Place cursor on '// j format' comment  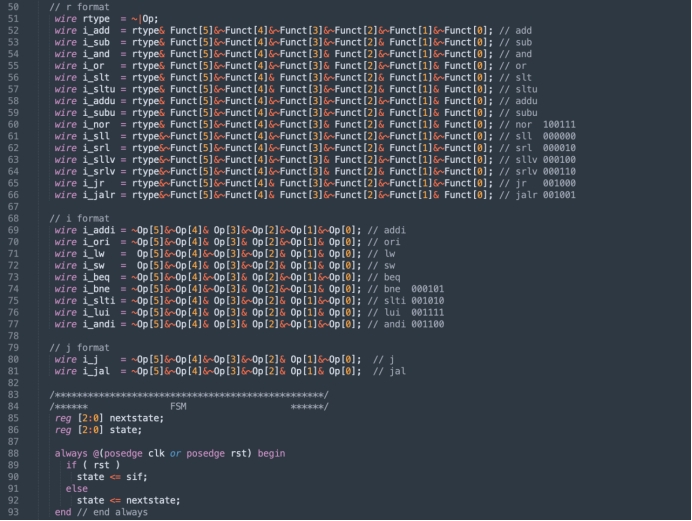coord(76,347)
